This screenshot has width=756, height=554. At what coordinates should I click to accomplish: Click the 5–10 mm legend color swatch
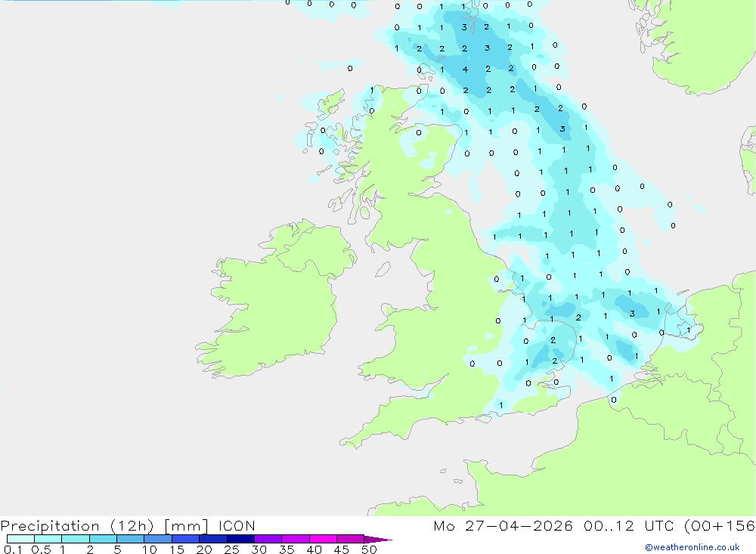click(x=130, y=539)
